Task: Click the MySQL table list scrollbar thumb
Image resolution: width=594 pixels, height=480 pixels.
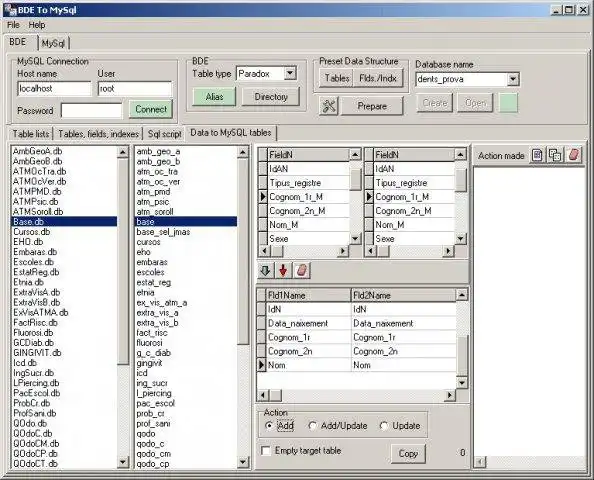Action: click(x=243, y=251)
